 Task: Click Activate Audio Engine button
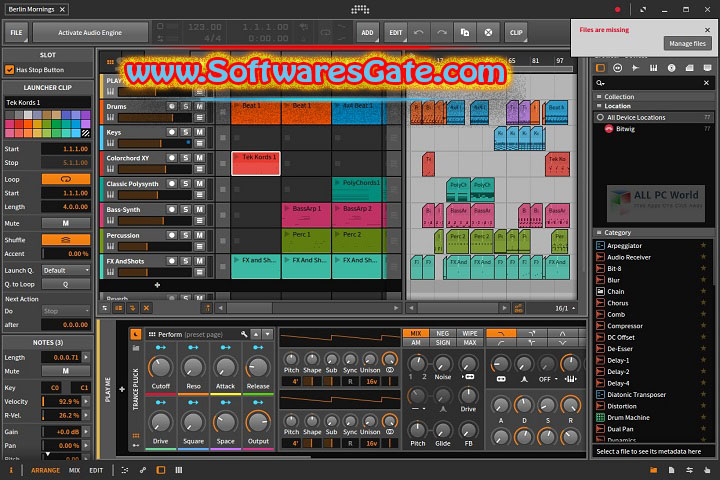click(90, 33)
